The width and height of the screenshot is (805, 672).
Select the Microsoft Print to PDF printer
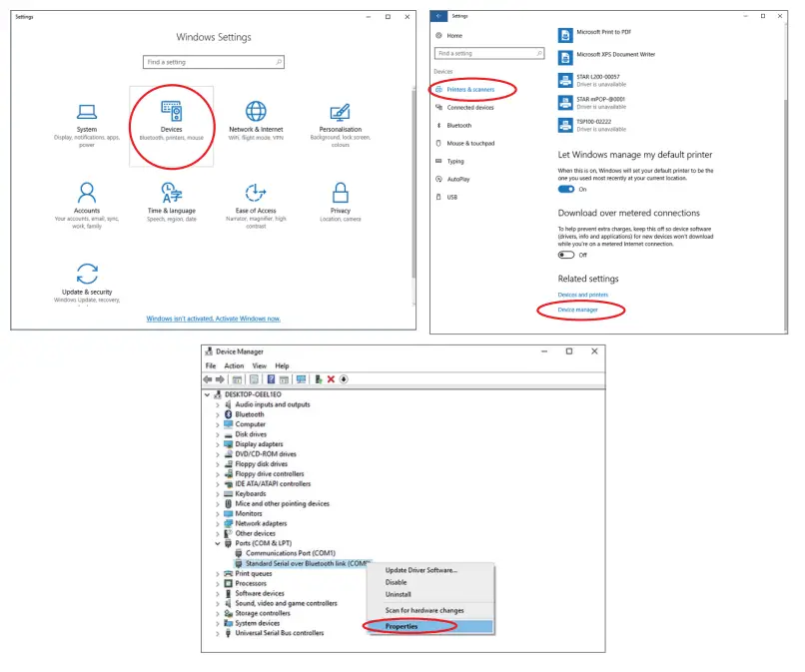tap(594, 35)
